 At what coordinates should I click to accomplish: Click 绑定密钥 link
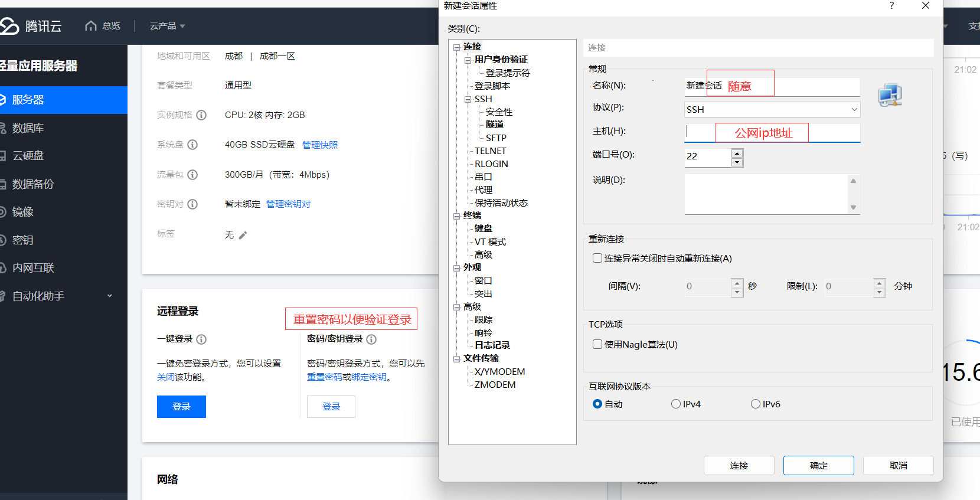pos(369,377)
